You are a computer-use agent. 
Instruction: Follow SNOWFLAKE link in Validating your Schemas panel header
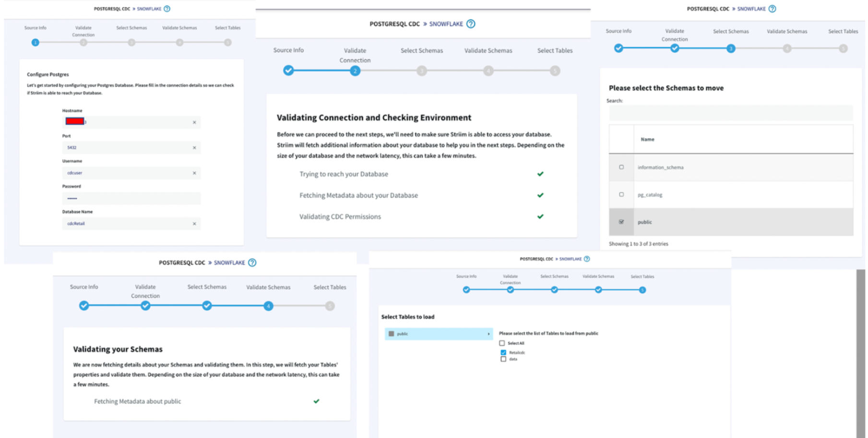tap(229, 262)
